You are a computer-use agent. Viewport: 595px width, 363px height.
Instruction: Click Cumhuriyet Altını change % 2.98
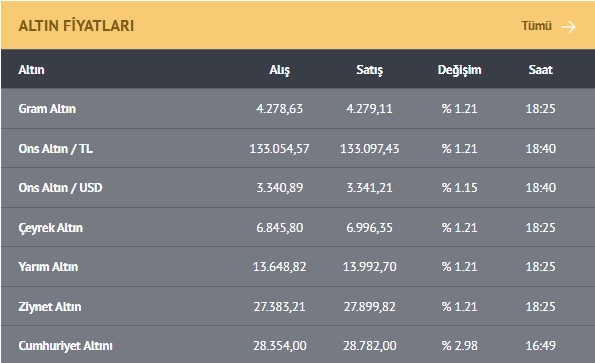point(460,346)
